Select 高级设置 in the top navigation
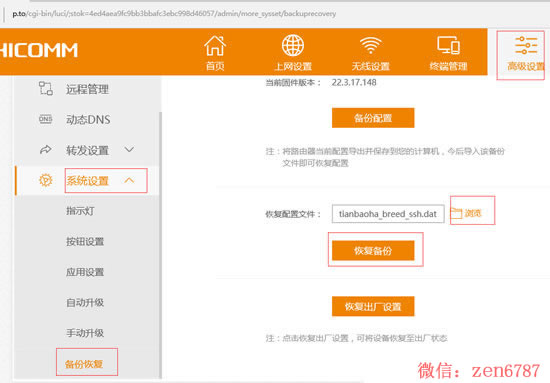The image size is (550, 383). [526, 66]
